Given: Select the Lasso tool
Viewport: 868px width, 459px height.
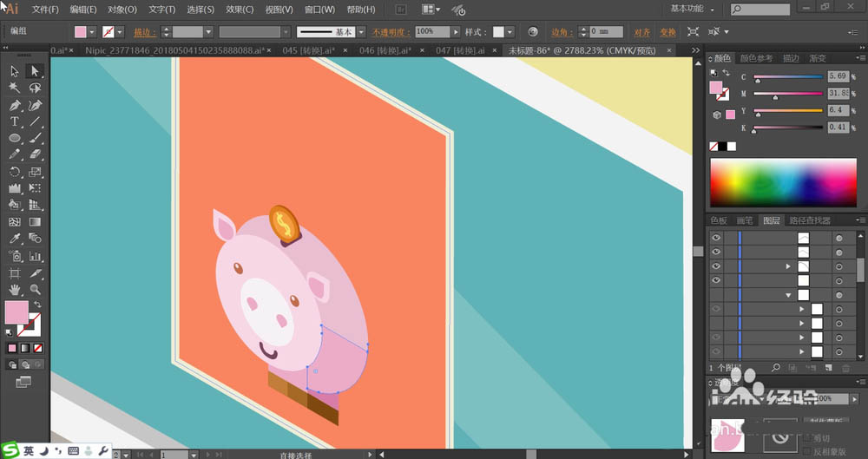Looking at the screenshot, I should (35, 88).
